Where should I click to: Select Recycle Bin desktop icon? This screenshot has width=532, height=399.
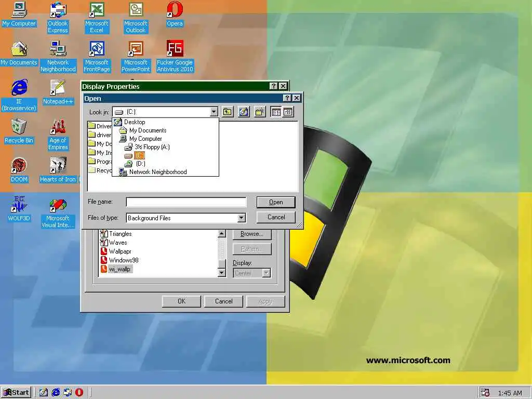[19, 131]
